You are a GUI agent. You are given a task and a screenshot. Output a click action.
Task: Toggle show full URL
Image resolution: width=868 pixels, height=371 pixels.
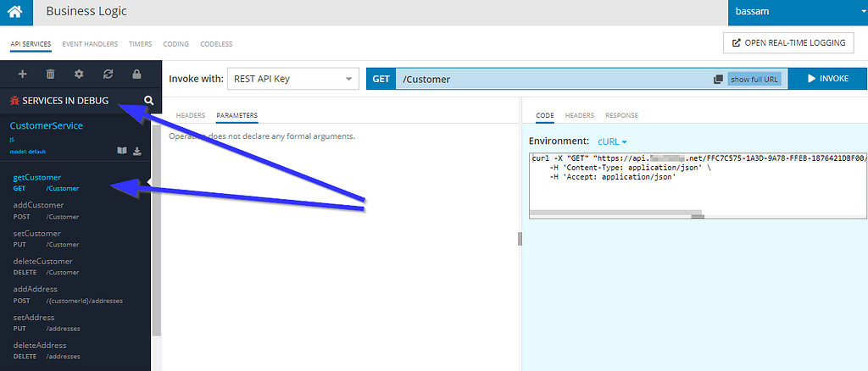pos(753,79)
